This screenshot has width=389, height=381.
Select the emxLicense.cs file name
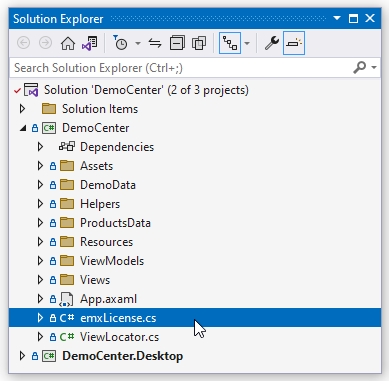click(x=118, y=318)
